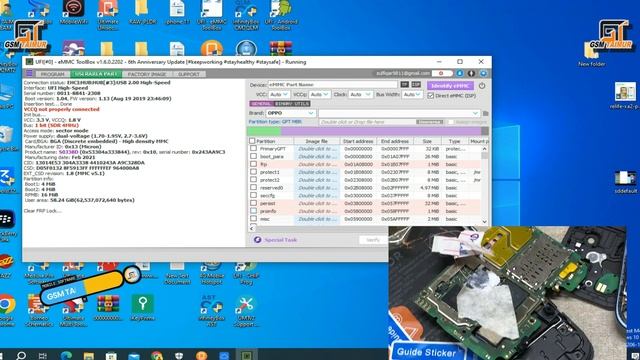Image resolution: width=640 pixels, height=360 pixels.
Task: Toggle the select-all Partition header checkbox
Action: [252, 141]
